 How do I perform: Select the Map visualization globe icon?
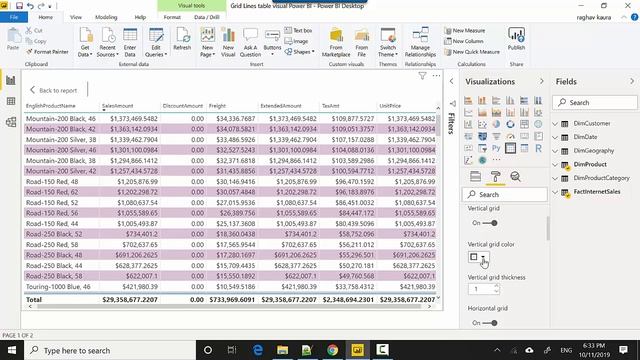(538, 124)
